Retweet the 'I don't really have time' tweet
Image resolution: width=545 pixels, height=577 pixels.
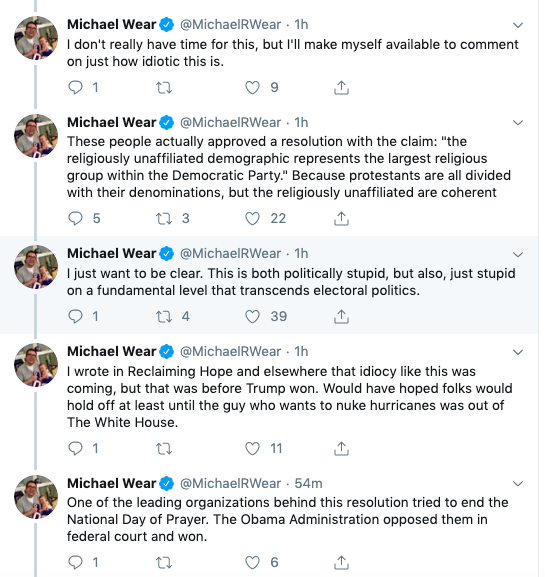tap(164, 88)
